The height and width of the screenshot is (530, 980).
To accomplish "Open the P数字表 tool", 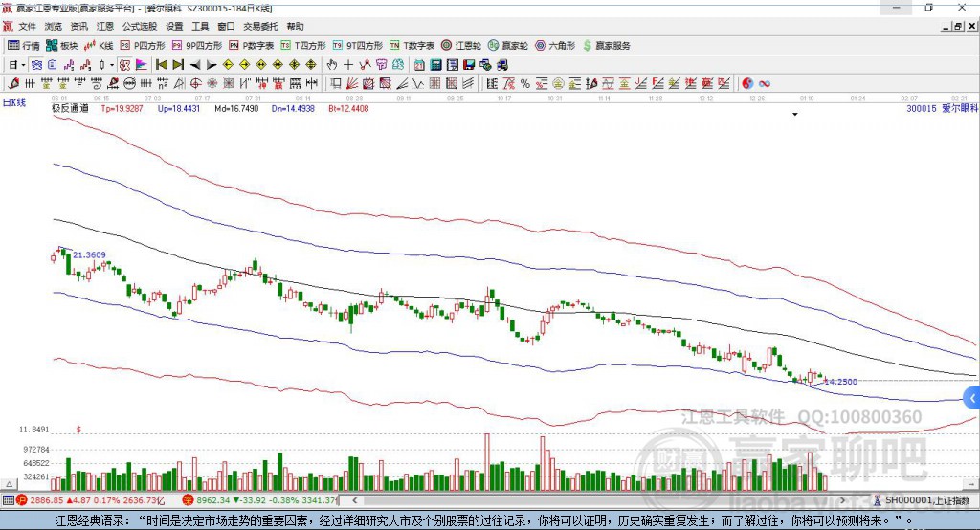I will (252, 46).
